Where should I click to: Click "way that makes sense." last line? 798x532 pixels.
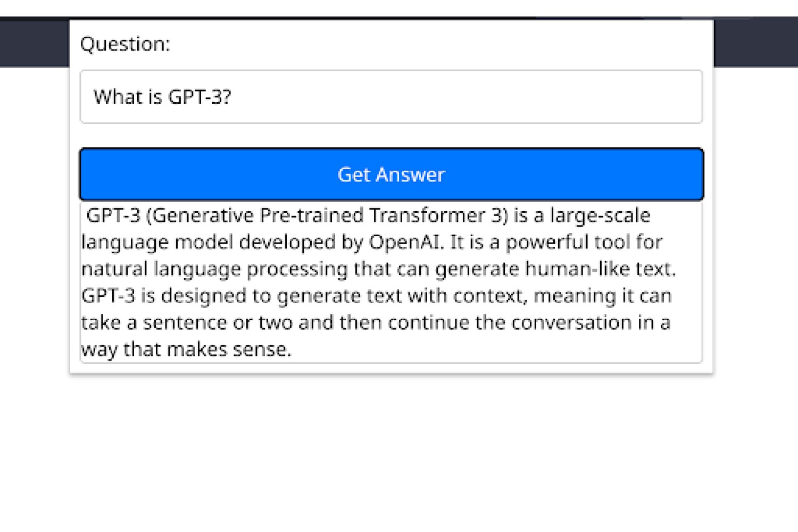186,350
